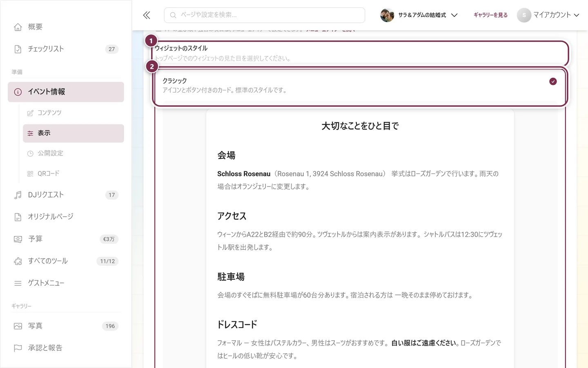Open オリジナルページ in sidebar

(66, 217)
